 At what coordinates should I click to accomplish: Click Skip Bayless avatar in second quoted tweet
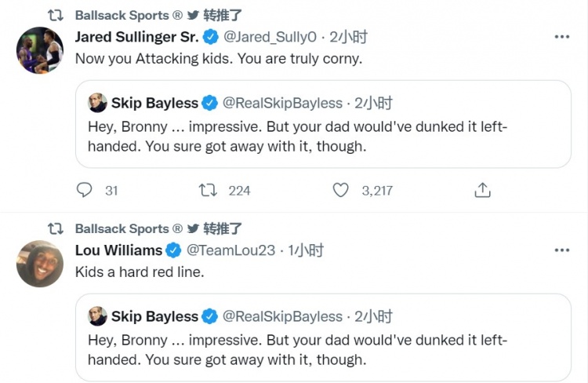click(x=97, y=316)
